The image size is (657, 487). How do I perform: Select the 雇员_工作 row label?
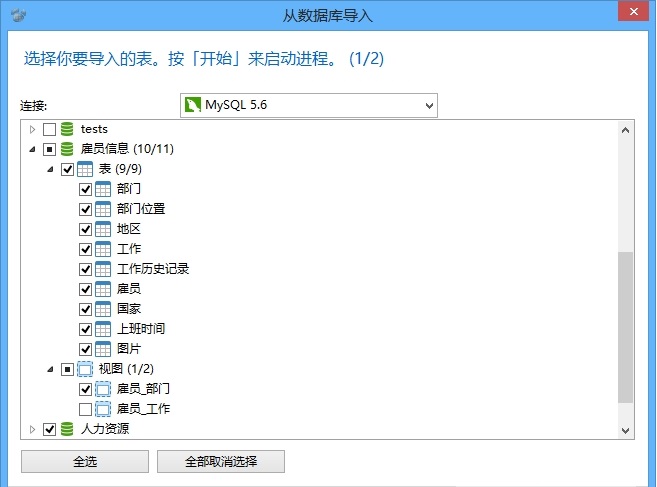coord(143,409)
